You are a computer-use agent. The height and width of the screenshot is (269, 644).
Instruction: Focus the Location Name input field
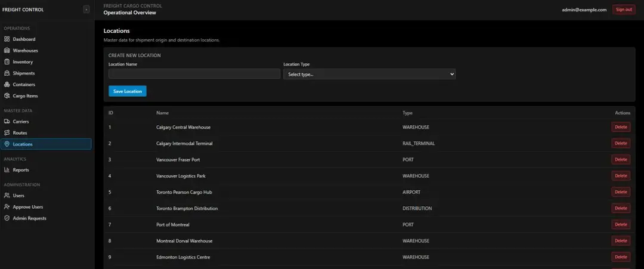[x=194, y=74]
